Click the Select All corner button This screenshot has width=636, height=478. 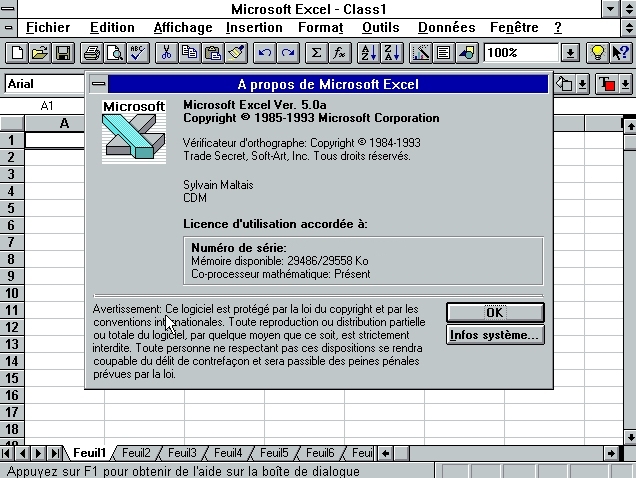[12, 123]
